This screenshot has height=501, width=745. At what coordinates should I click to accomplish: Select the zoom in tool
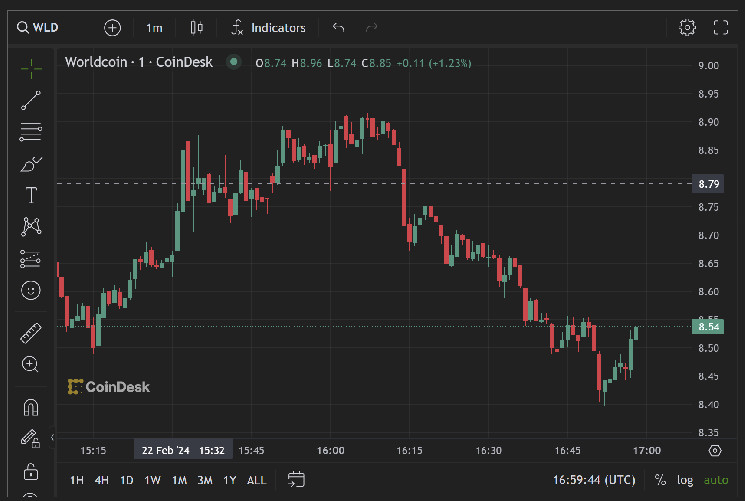[30, 364]
